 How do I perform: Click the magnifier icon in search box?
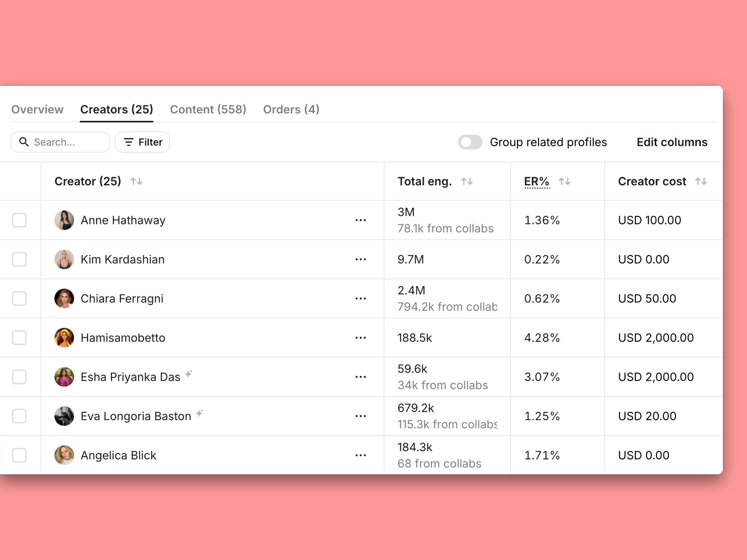pos(24,142)
